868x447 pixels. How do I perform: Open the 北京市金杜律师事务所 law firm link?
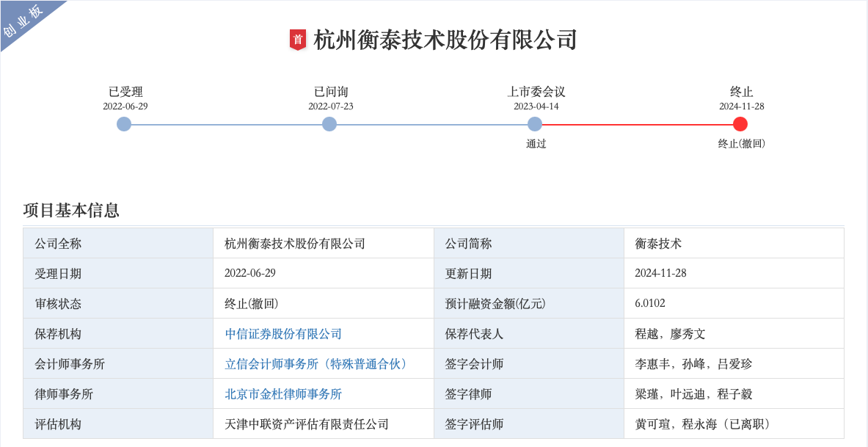(283, 394)
